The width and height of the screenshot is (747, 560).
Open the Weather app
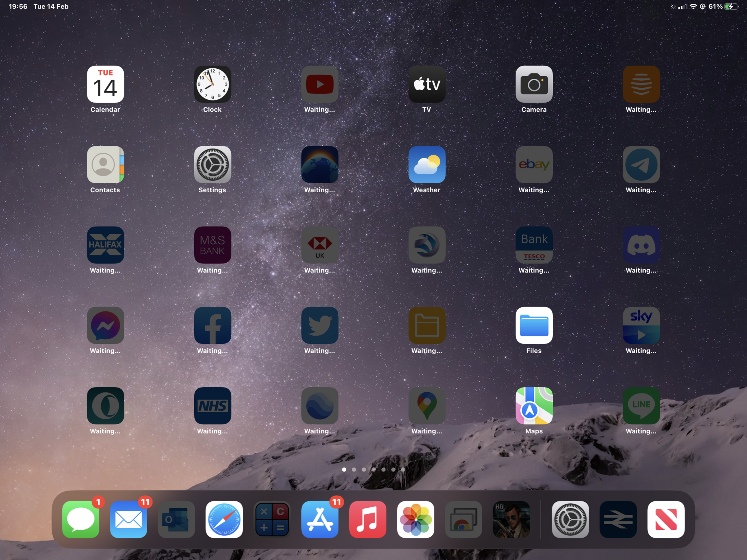[x=427, y=165]
